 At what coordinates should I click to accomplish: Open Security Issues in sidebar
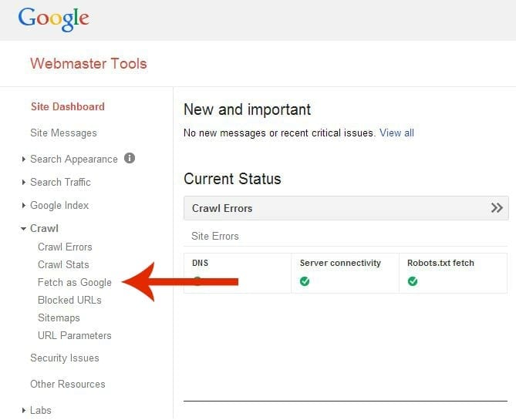(x=65, y=358)
